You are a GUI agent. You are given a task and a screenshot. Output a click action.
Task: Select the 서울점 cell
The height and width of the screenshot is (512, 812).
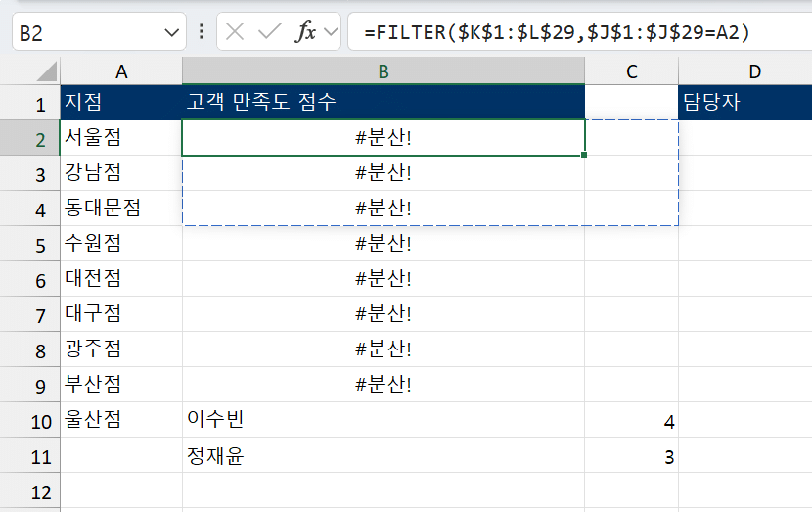point(121,138)
